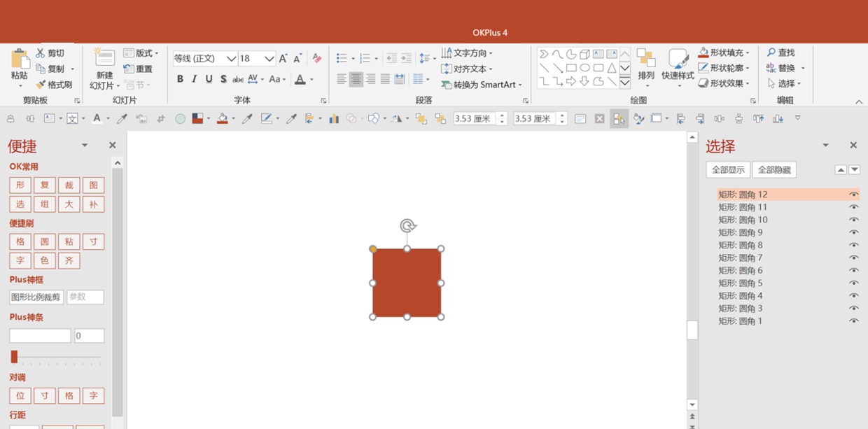868x429 pixels.
Task: Open the 形状轮廓 shape outline menu
Action: 724,68
